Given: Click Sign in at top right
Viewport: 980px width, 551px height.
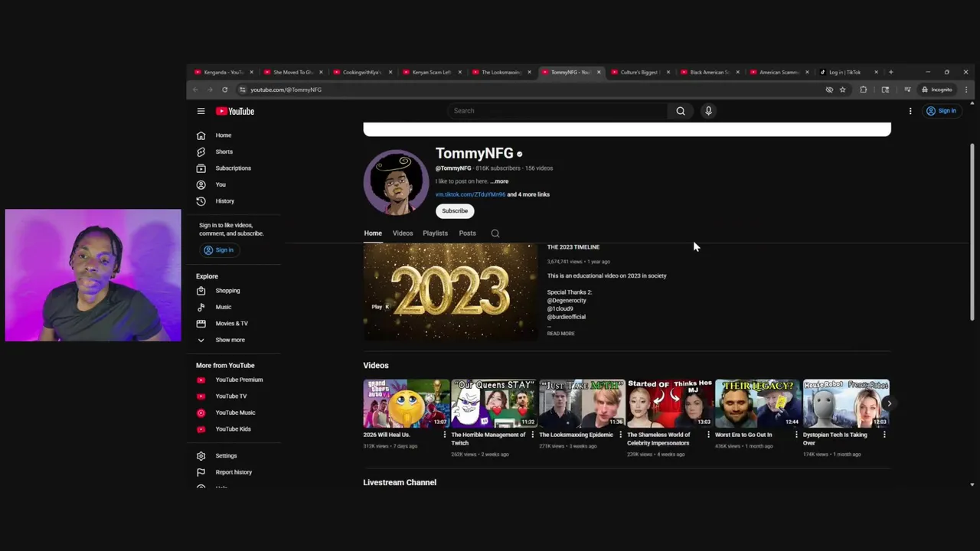Looking at the screenshot, I should 942,111.
